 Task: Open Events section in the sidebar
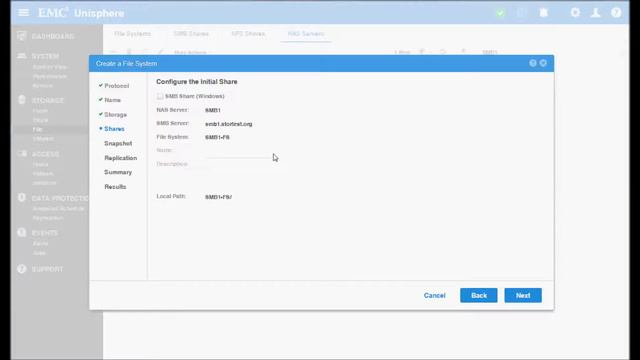click(44, 233)
